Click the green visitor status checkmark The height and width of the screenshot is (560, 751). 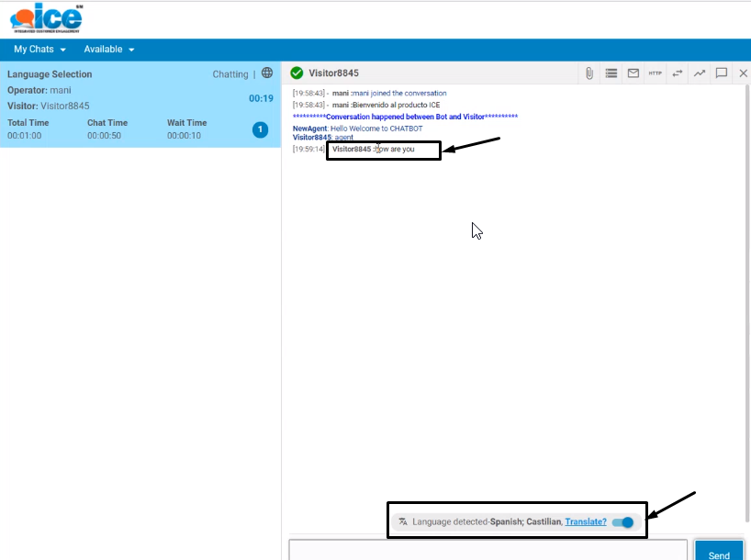(297, 73)
